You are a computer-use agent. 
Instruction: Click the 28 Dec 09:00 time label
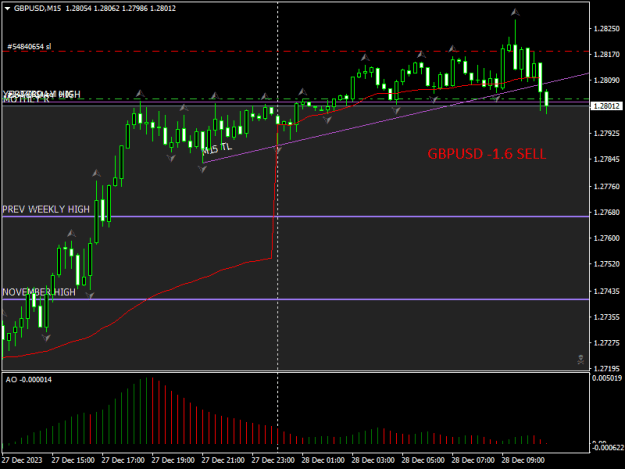click(523, 460)
